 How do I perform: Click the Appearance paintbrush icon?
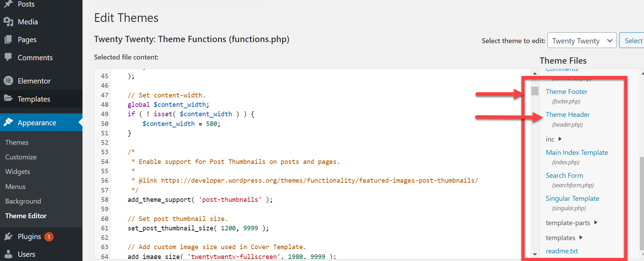[x=8, y=122]
